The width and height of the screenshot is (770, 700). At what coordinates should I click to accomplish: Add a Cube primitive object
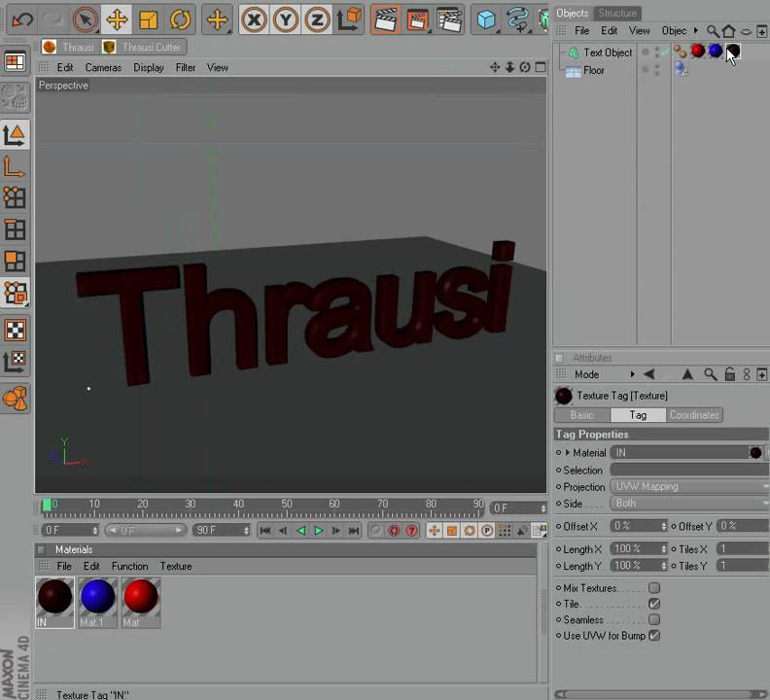(486, 19)
